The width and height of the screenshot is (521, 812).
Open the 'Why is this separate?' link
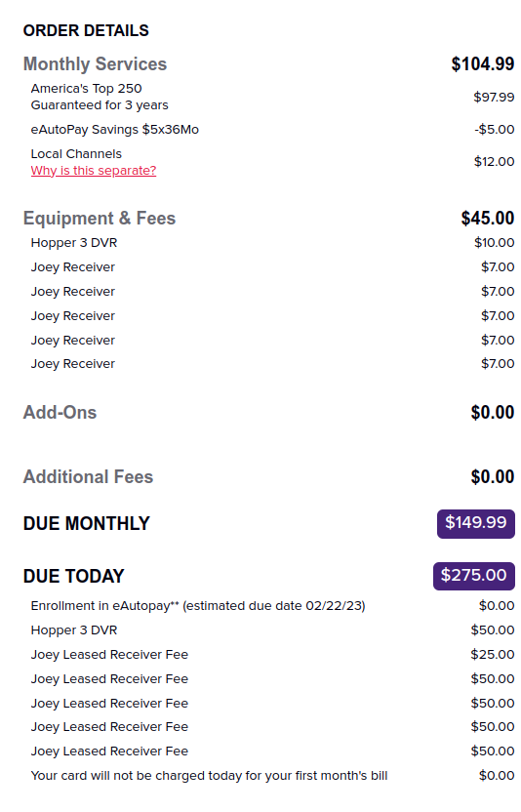coord(94,171)
